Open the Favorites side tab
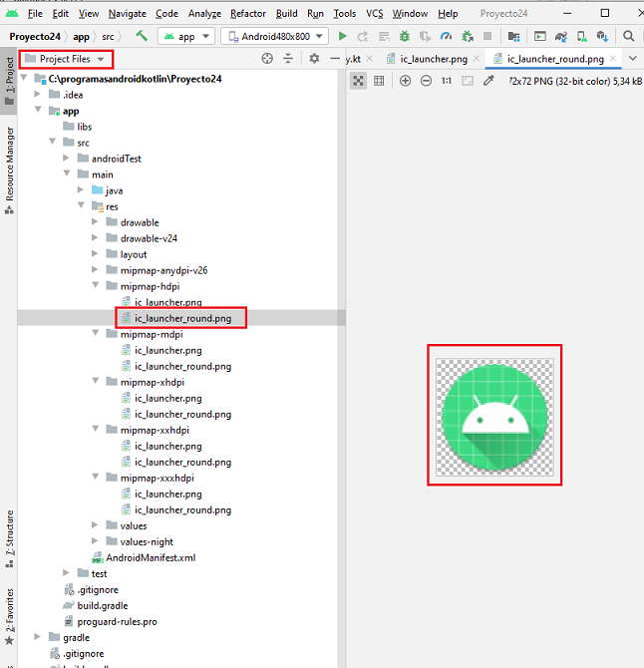 click(x=9, y=616)
